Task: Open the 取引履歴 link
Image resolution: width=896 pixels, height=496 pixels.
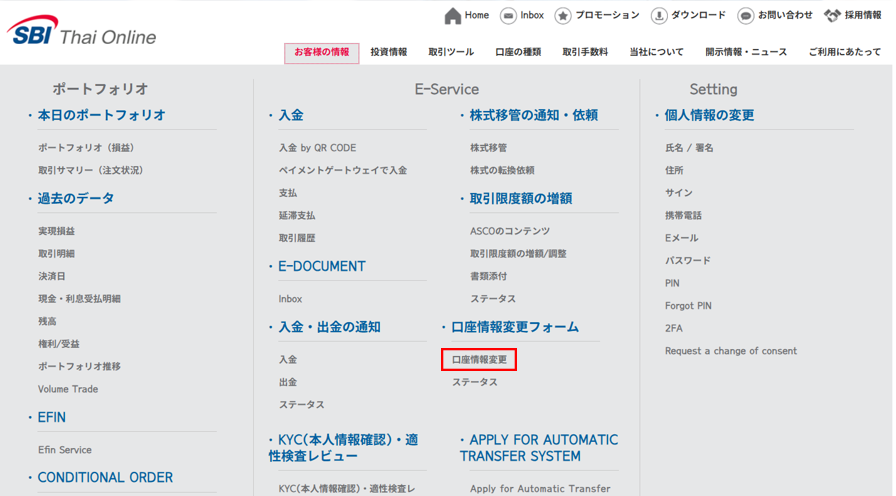Action: point(297,238)
